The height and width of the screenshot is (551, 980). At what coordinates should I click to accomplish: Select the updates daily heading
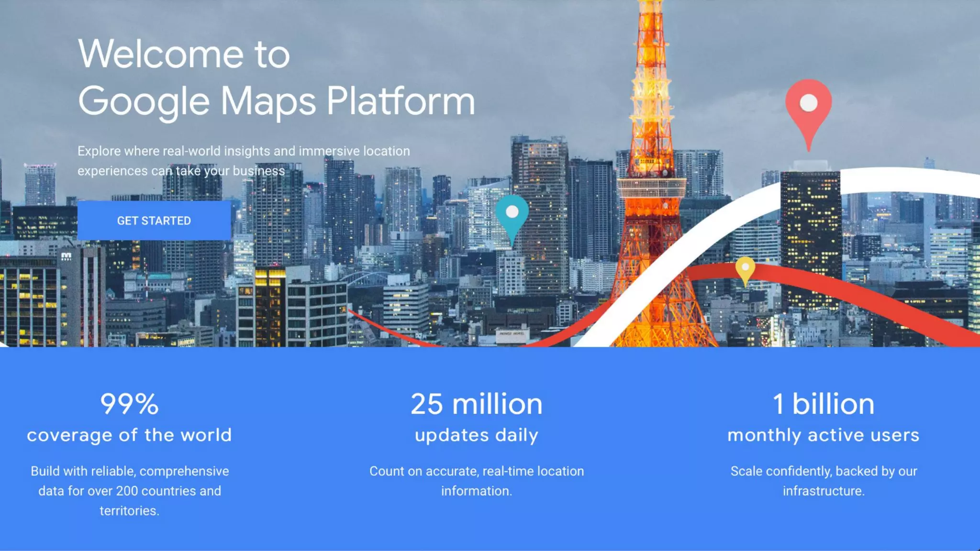[476, 435]
